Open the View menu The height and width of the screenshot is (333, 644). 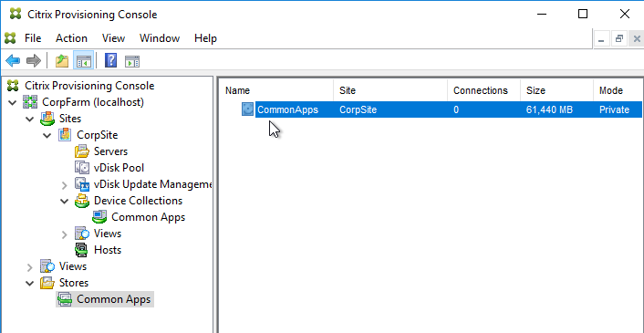113,38
